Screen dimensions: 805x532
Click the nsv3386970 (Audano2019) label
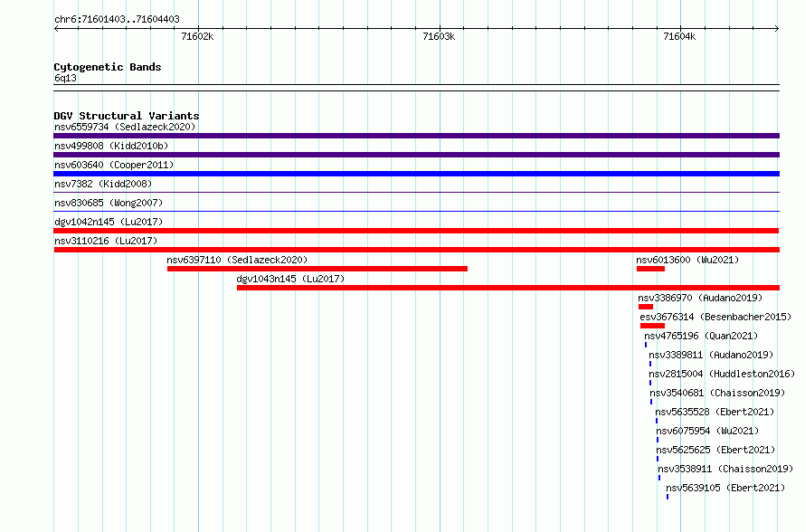(700, 298)
